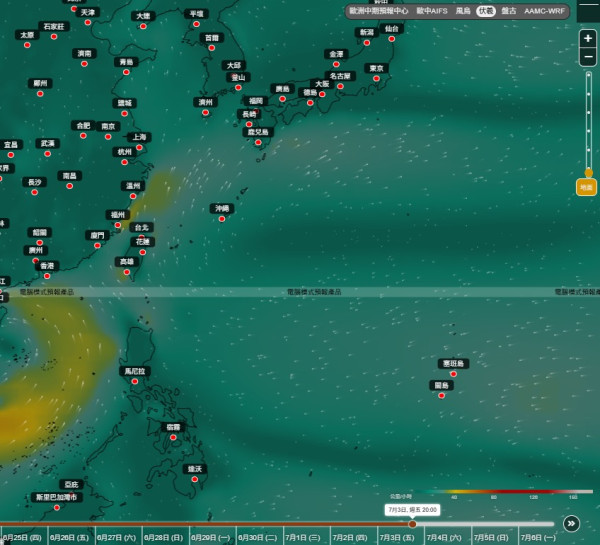Zoom in the map with plus button
The width and height of the screenshot is (600, 545).
pos(588,38)
